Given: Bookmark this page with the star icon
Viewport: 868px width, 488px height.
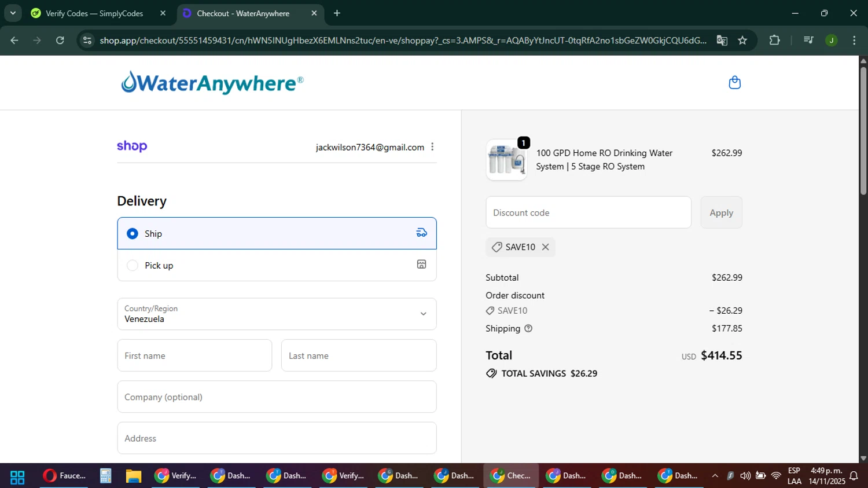Looking at the screenshot, I should click(x=742, y=41).
